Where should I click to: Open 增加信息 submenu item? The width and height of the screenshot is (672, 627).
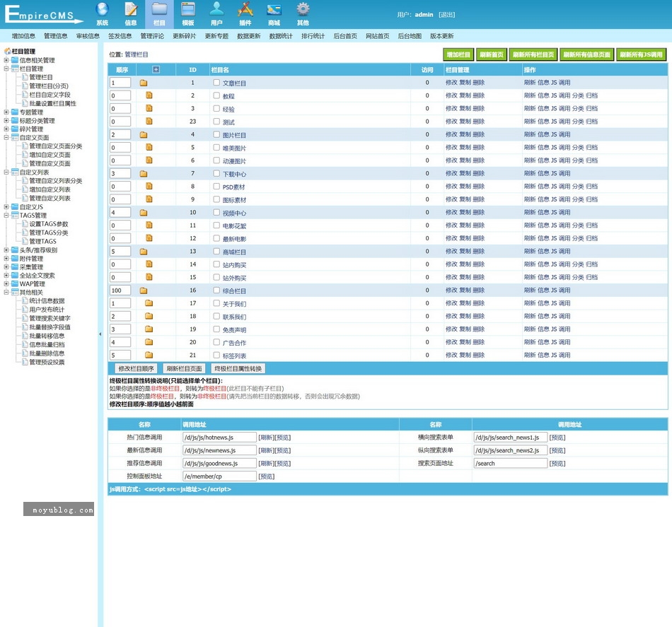(23, 36)
